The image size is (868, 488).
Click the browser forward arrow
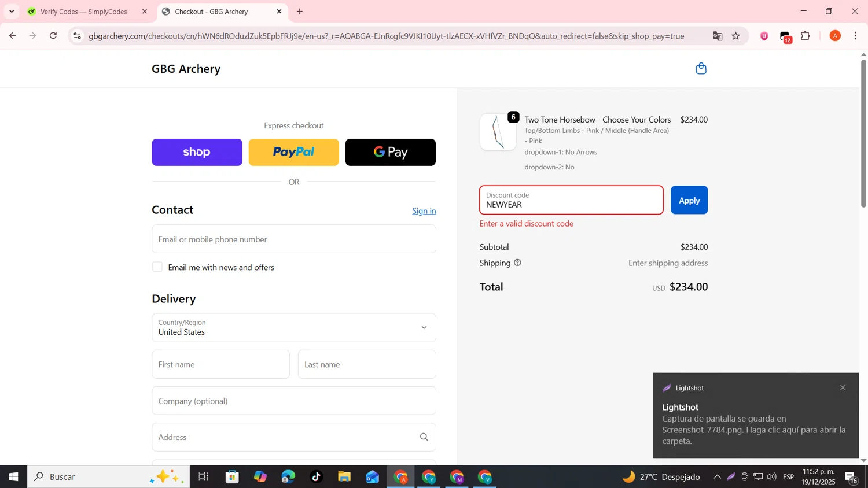pos(32,36)
